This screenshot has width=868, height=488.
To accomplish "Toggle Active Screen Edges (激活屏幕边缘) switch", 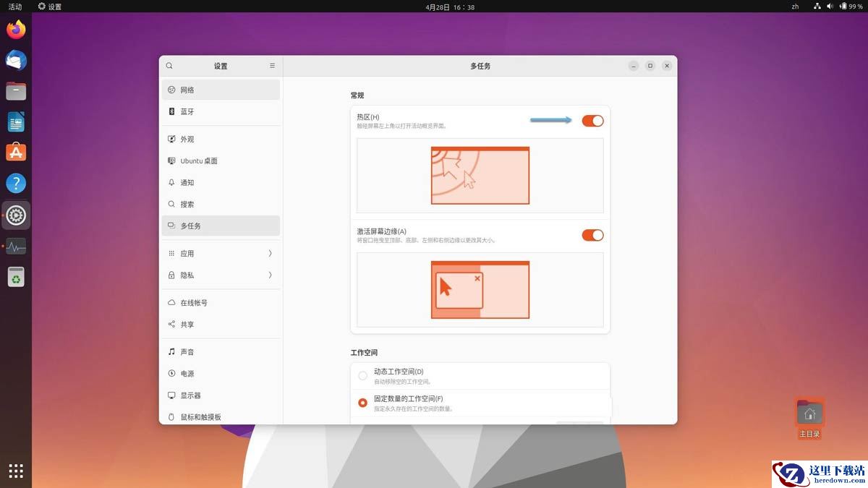I will (592, 235).
